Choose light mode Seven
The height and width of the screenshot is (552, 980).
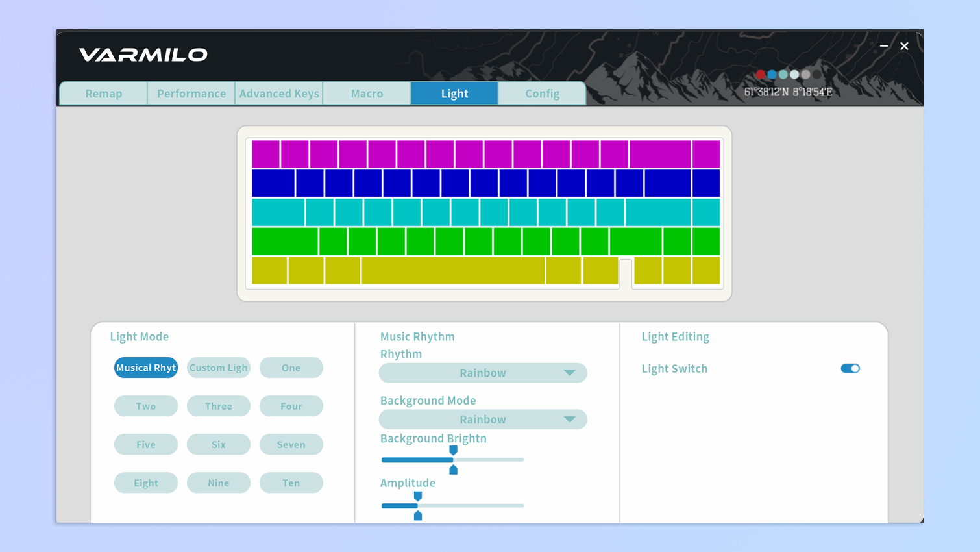[291, 444]
